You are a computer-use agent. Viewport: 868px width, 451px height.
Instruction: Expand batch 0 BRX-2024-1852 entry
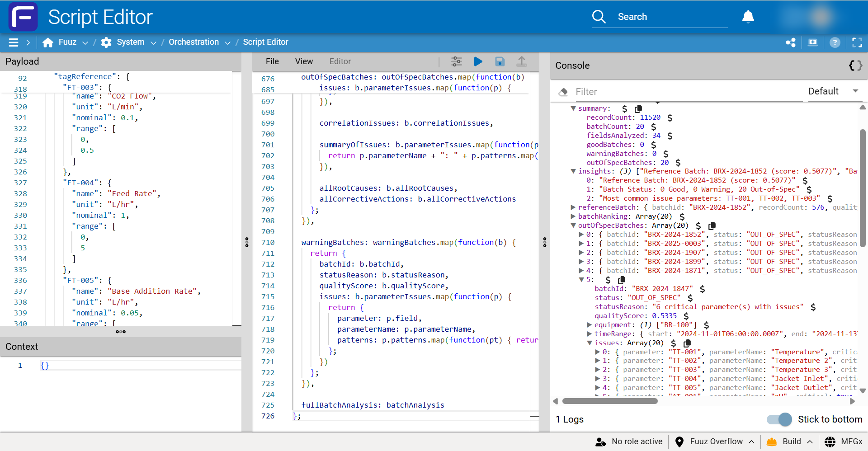point(581,235)
